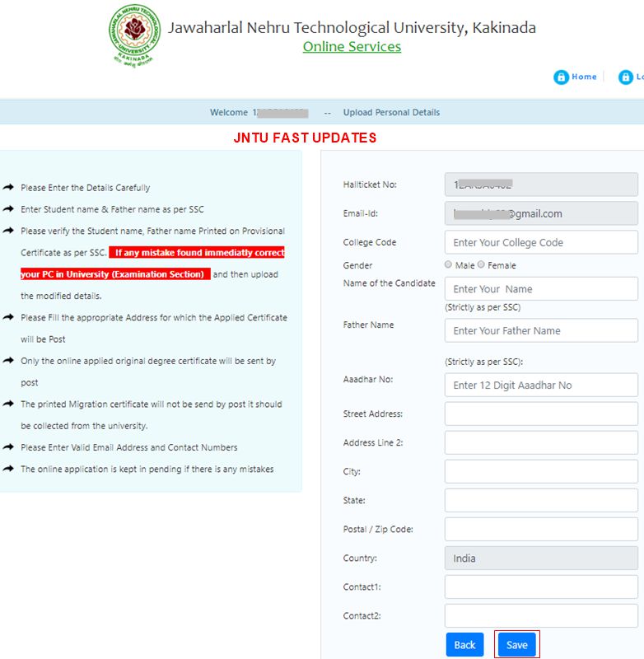
Task: Click the Address Line 2 field
Action: tap(541, 442)
